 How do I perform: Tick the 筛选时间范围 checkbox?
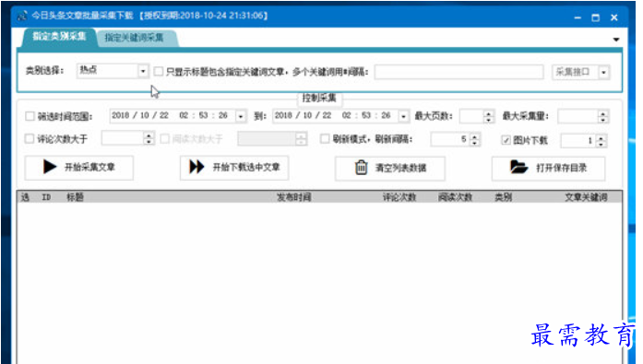coord(30,116)
